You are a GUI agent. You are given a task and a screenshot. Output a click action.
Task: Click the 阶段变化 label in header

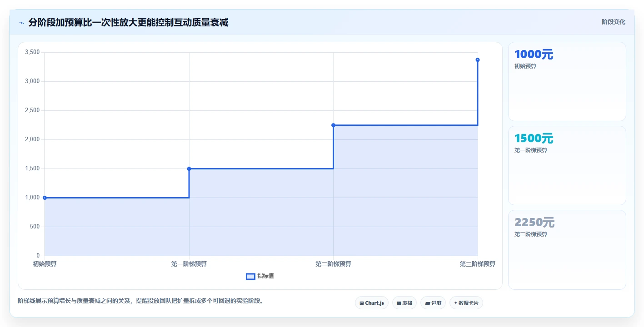pyautogui.click(x=614, y=22)
